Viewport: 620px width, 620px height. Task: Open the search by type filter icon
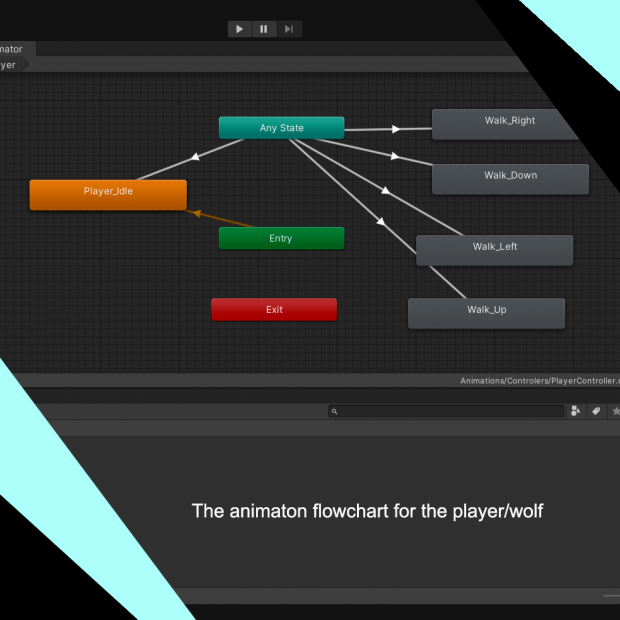576,411
